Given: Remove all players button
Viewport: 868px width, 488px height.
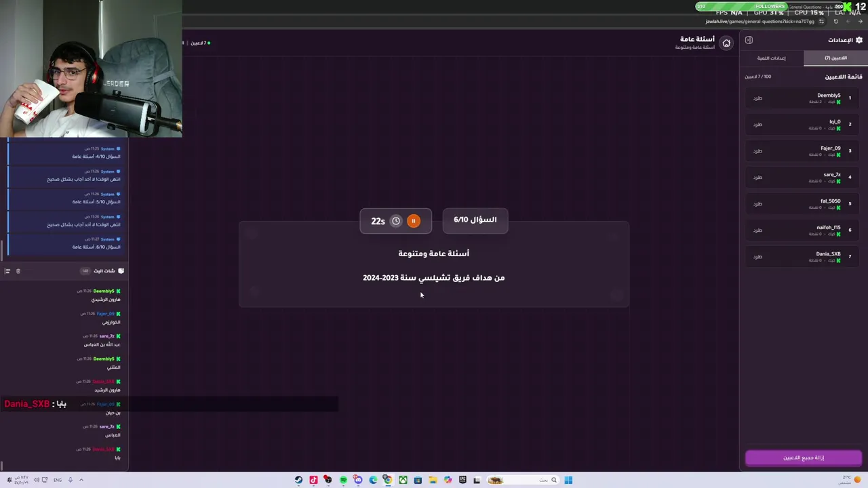Looking at the screenshot, I should tap(804, 457).
